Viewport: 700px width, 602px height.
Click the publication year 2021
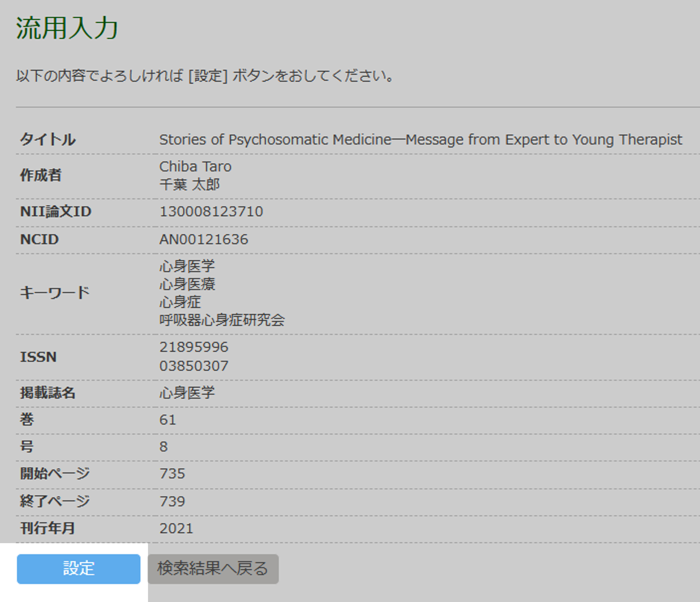pyautogui.click(x=176, y=529)
